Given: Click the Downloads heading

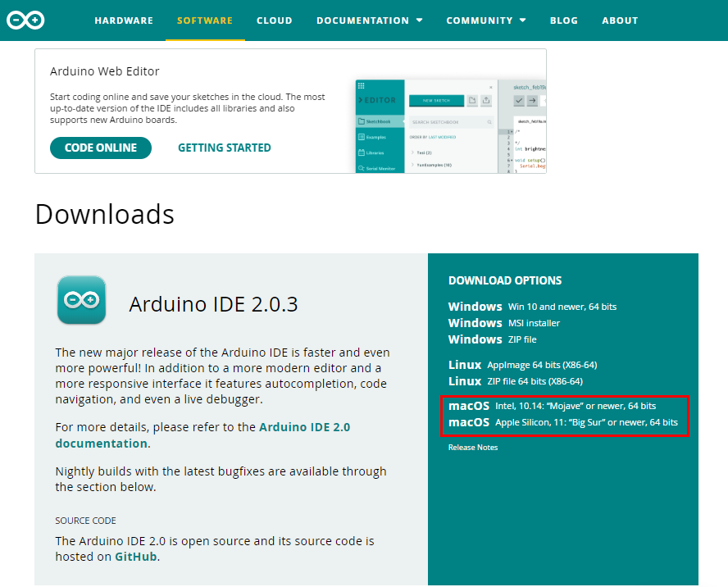Looking at the screenshot, I should (104, 214).
